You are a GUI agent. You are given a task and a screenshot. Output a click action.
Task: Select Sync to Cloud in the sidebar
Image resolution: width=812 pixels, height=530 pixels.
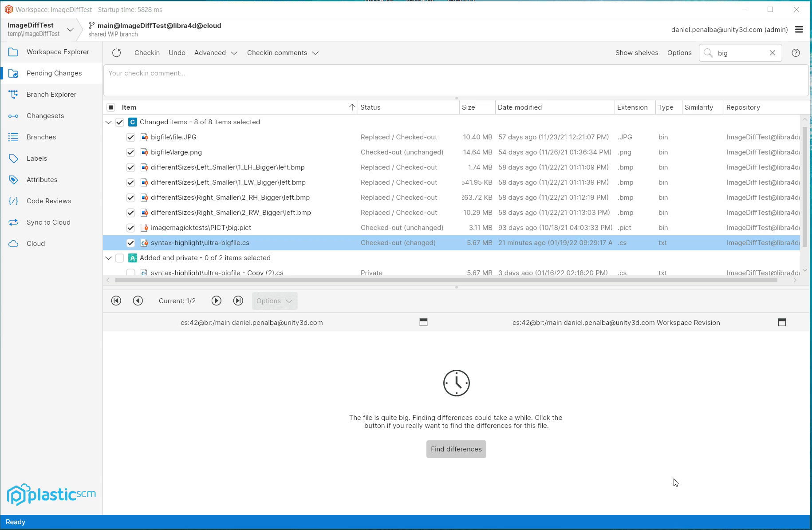click(x=49, y=222)
